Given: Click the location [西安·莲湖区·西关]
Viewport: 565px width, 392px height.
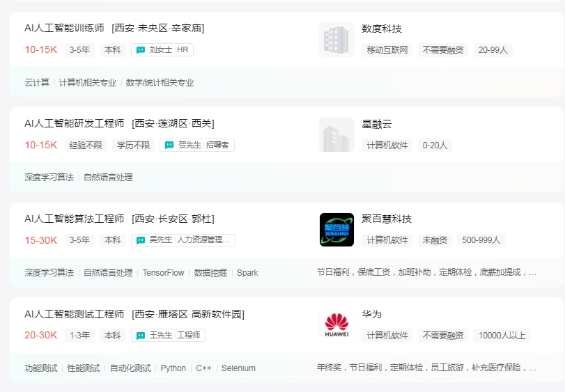Looking at the screenshot, I should [173, 123].
